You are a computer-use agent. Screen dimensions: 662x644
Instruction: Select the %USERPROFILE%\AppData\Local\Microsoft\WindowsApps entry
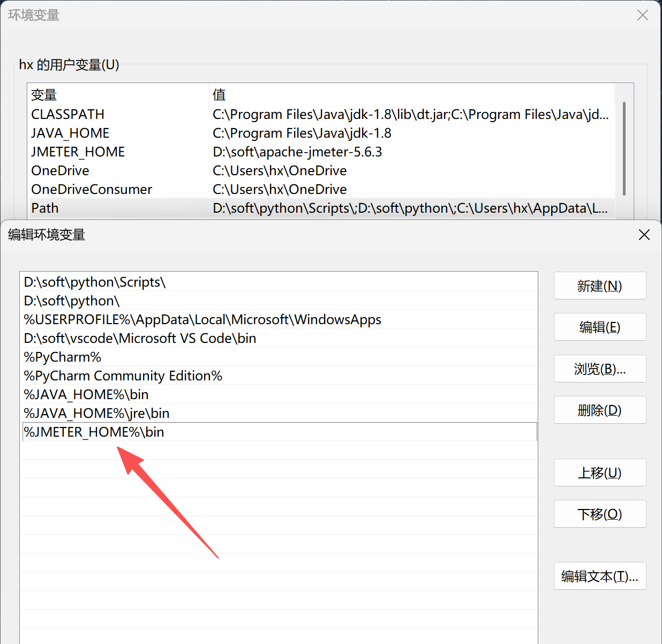pos(279,319)
